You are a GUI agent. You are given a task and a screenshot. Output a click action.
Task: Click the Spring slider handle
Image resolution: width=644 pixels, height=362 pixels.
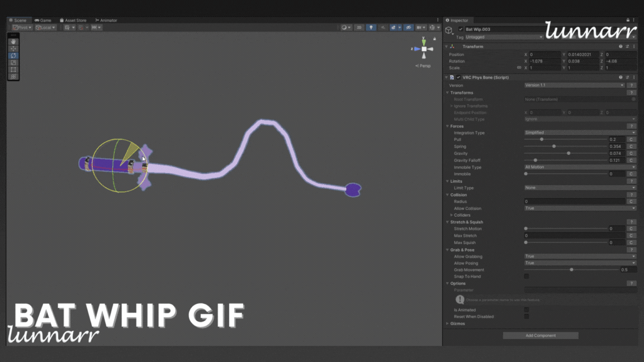pos(554,146)
